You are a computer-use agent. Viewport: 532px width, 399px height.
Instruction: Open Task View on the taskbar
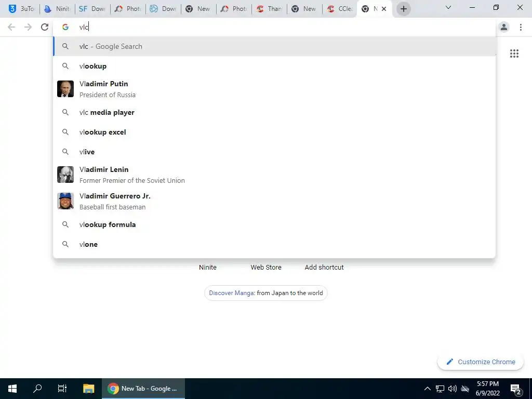62,389
